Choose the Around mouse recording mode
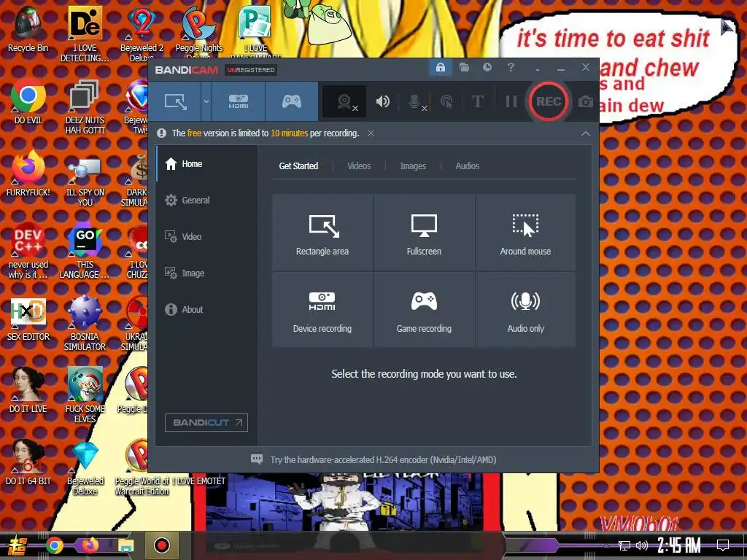The height and width of the screenshot is (560, 747). coord(525,233)
